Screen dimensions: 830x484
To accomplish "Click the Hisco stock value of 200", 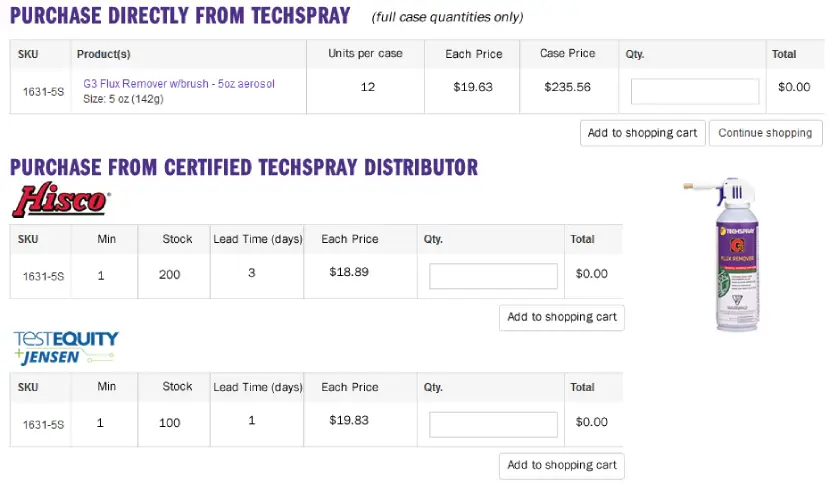I will pyautogui.click(x=170, y=274).
